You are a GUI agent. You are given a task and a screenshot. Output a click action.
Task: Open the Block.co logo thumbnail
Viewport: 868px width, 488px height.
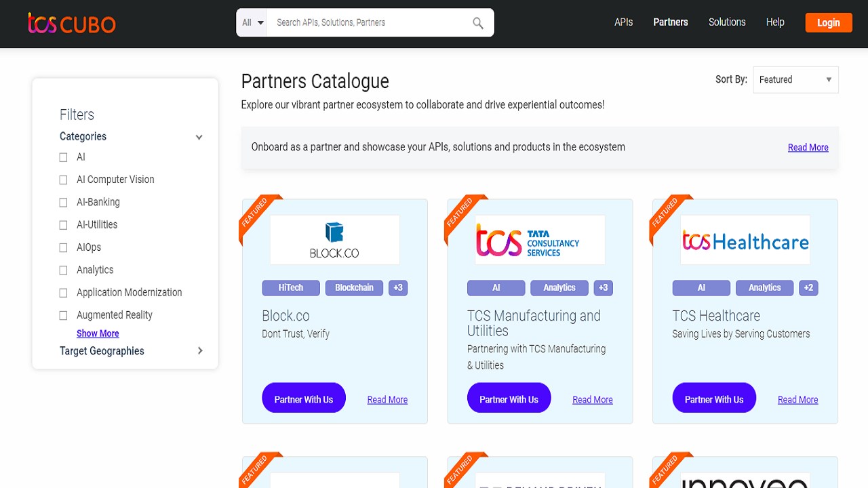pyautogui.click(x=334, y=240)
